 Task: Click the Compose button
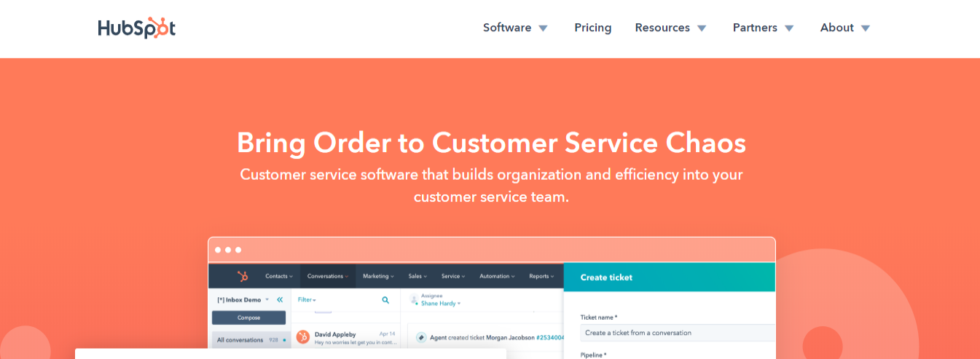248,317
